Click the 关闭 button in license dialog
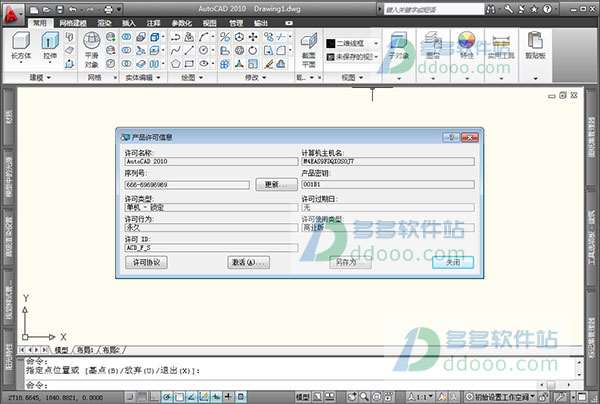 pyautogui.click(x=453, y=261)
